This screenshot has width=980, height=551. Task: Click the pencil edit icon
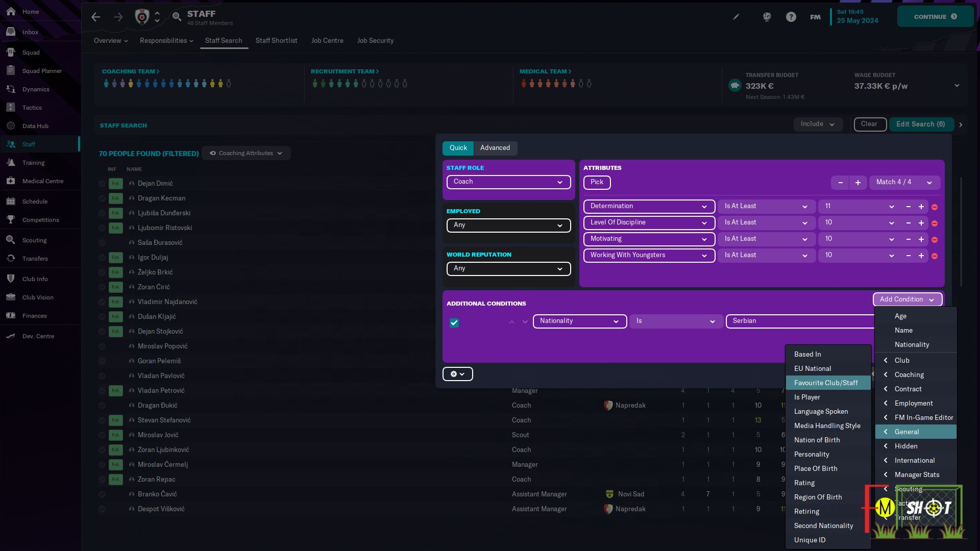pos(736,17)
